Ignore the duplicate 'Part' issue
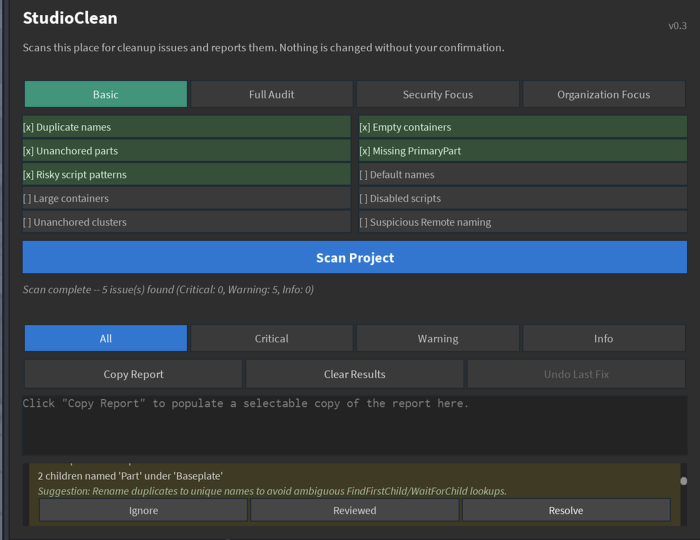This screenshot has width=700, height=540. click(x=143, y=510)
